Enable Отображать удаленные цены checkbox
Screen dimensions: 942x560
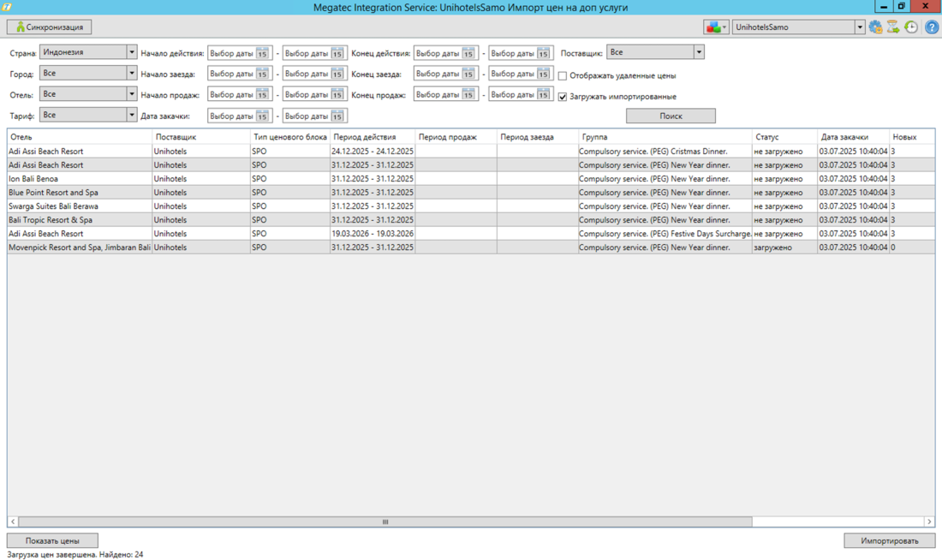click(563, 76)
